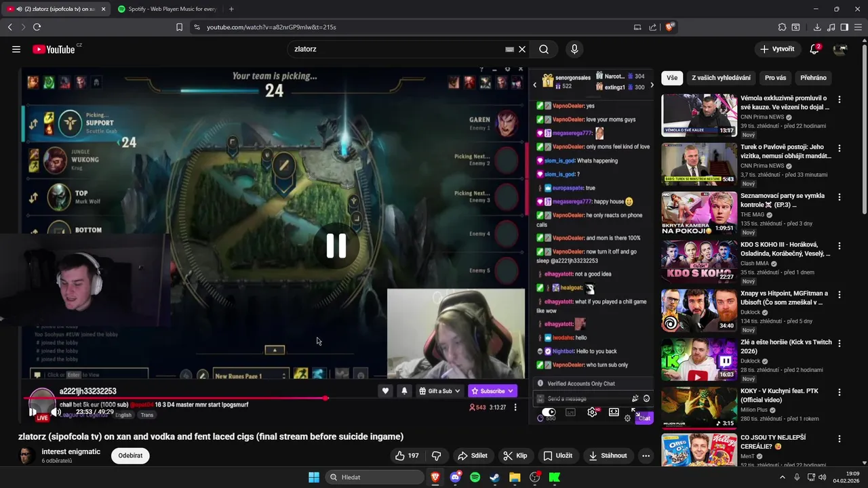Open the KDO S KOHO thumbnail
The image size is (868, 488).
699,262
